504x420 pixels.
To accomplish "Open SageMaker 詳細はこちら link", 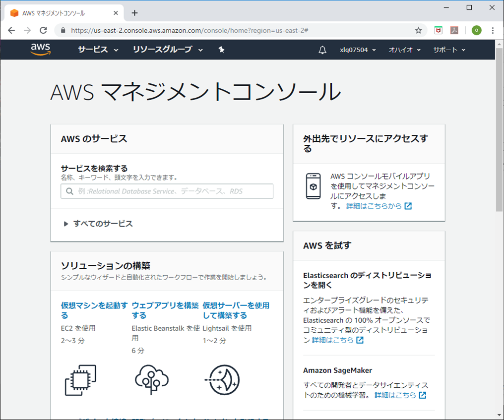I will click(x=395, y=395).
